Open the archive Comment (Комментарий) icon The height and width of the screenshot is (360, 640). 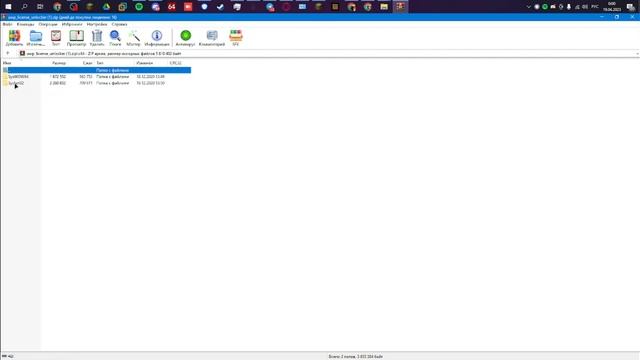(212, 36)
